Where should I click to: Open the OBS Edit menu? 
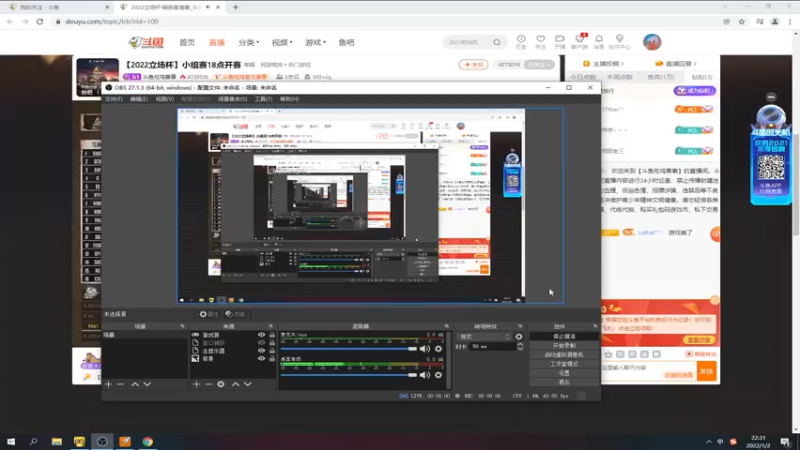click(138, 99)
